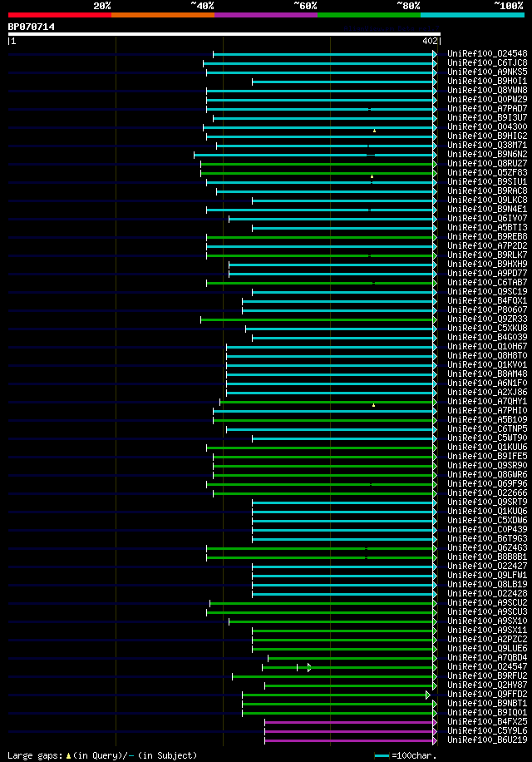Screen dimensions: 532x762
Task: Select hit label UniRef100_Q9FFD2
Action: tap(487, 695)
